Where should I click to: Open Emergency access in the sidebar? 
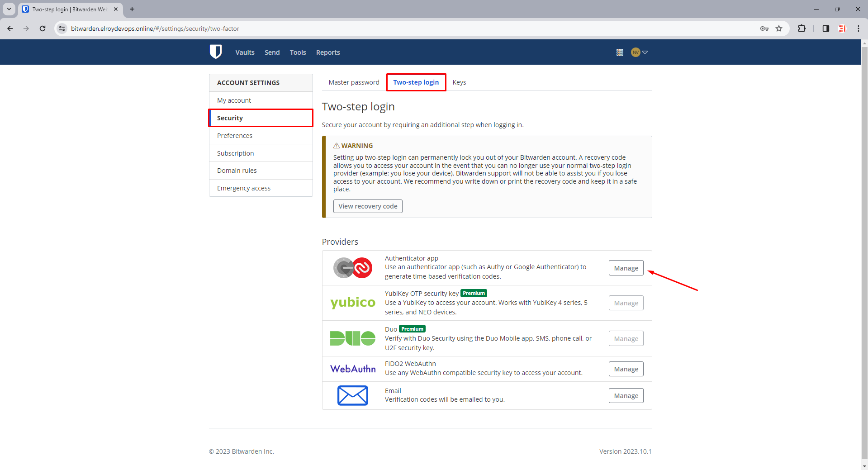click(261, 188)
